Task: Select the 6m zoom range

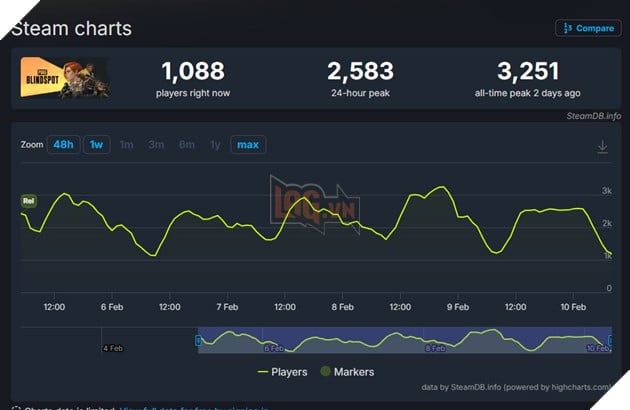Action: coord(187,145)
